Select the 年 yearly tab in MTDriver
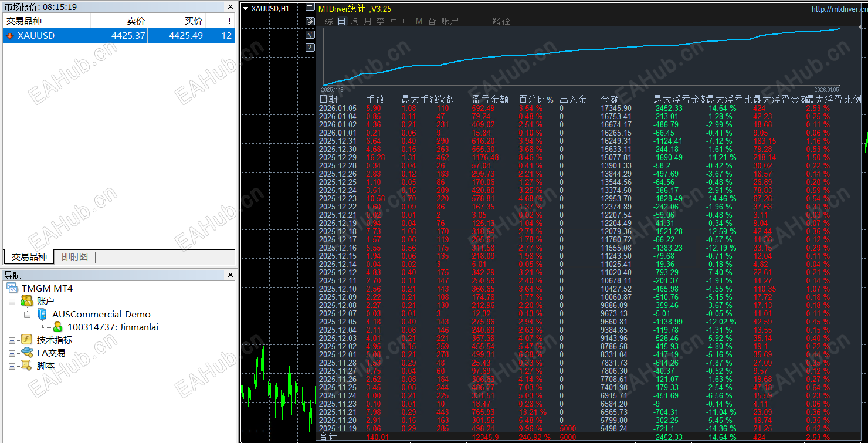The image size is (868, 443). (x=394, y=21)
